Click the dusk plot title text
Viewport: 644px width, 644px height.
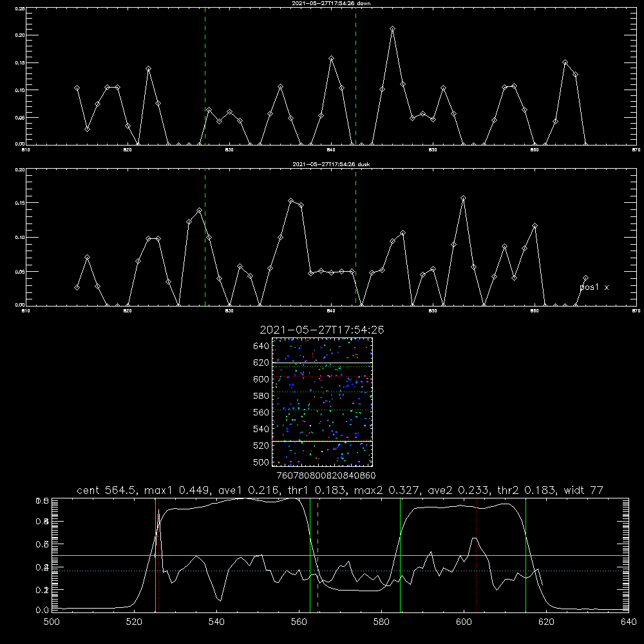pos(331,164)
